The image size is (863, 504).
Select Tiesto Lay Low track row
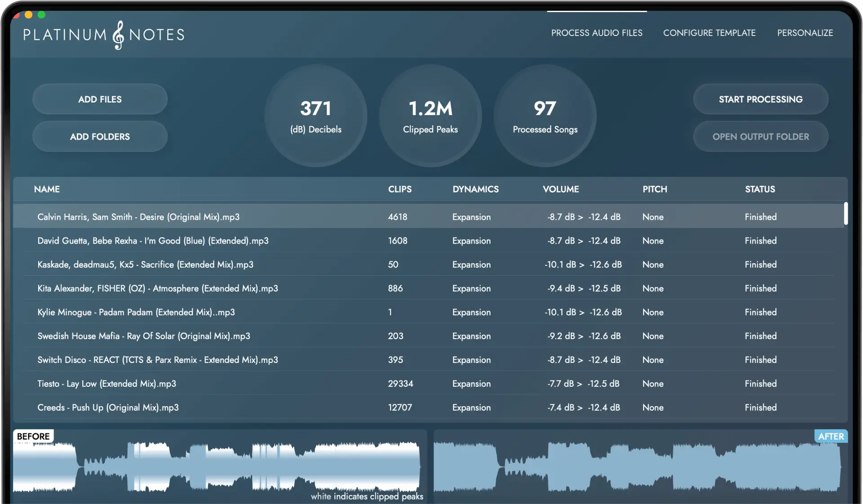107,384
